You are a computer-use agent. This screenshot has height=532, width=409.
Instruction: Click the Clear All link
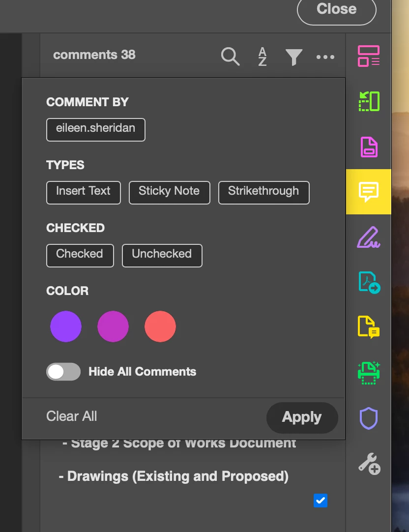pos(72,416)
